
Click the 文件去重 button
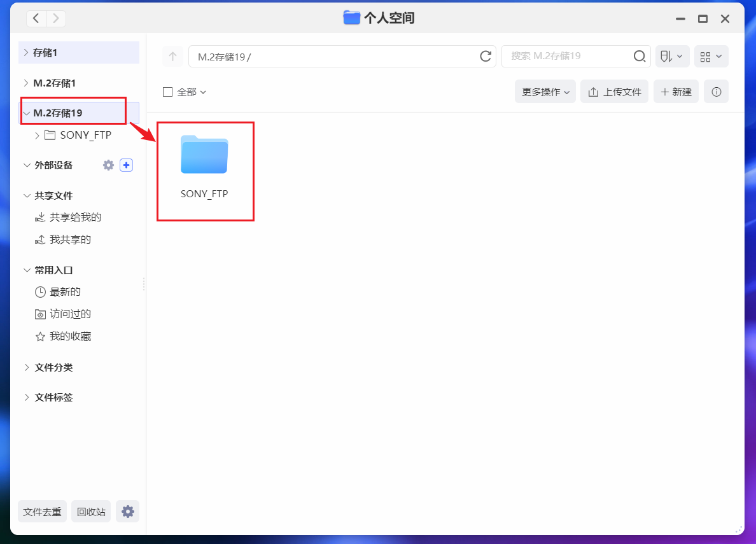(x=43, y=511)
